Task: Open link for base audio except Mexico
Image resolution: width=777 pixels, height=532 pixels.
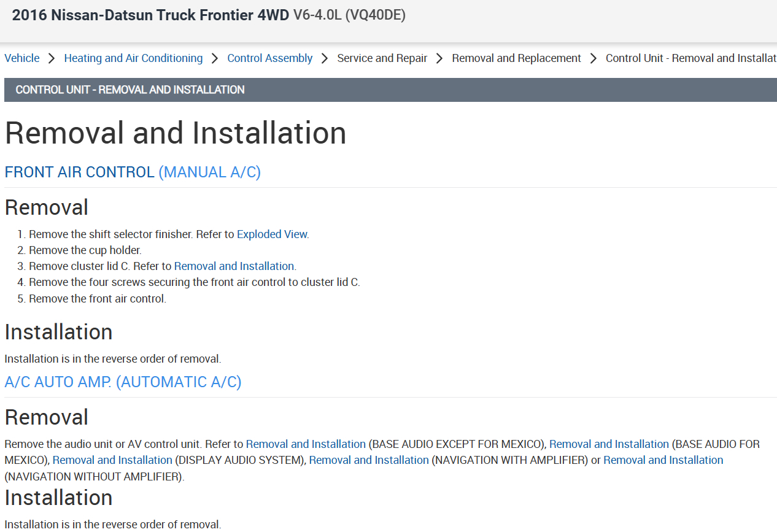Action: (x=306, y=444)
